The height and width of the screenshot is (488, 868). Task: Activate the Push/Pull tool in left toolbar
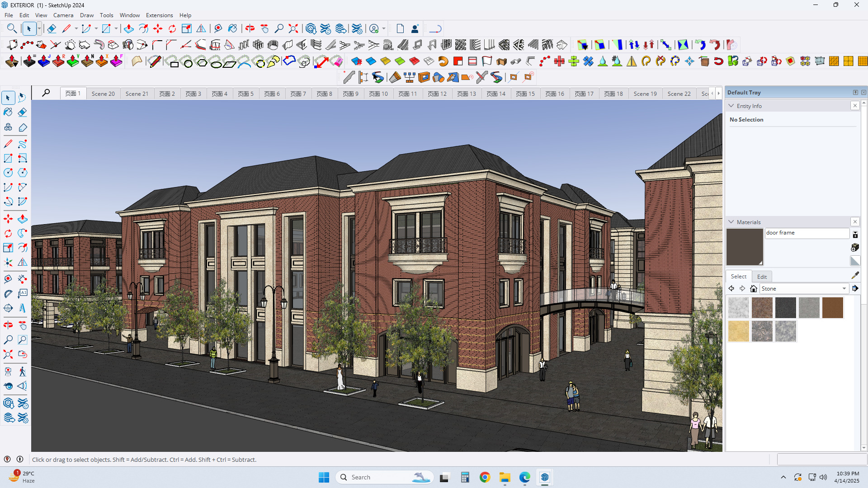(23, 219)
